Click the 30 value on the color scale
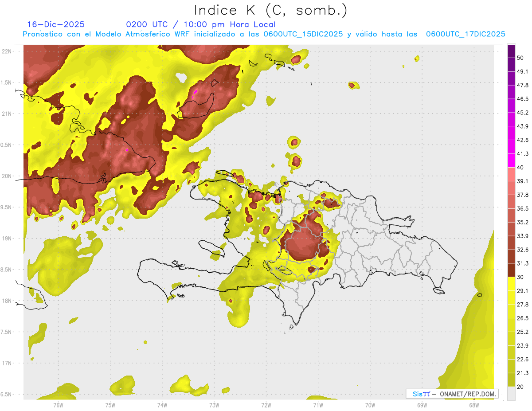Image resolution: width=532 pixels, height=411 pixels. (x=520, y=277)
